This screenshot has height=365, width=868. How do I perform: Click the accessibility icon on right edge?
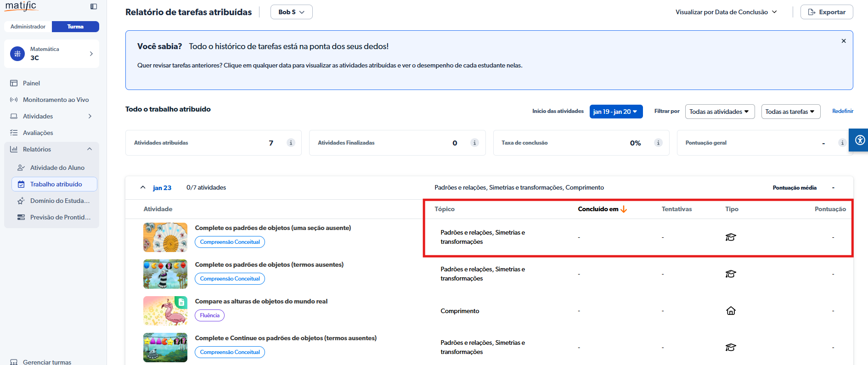click(860, 140)
